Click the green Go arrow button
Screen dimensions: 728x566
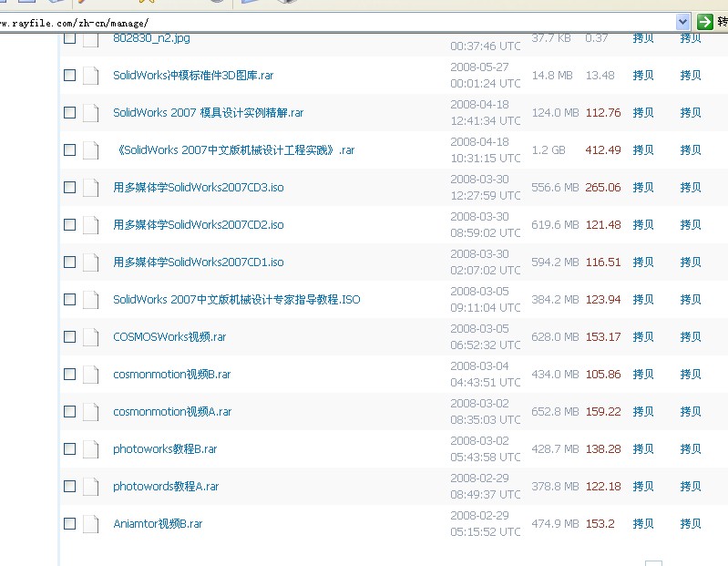[x=705, y=21]
